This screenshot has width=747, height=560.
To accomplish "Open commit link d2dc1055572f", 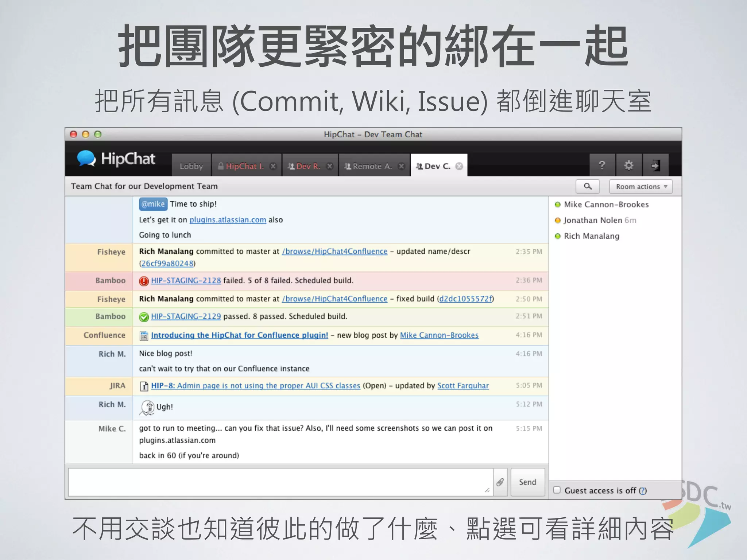I will click(x=465, y=299).
